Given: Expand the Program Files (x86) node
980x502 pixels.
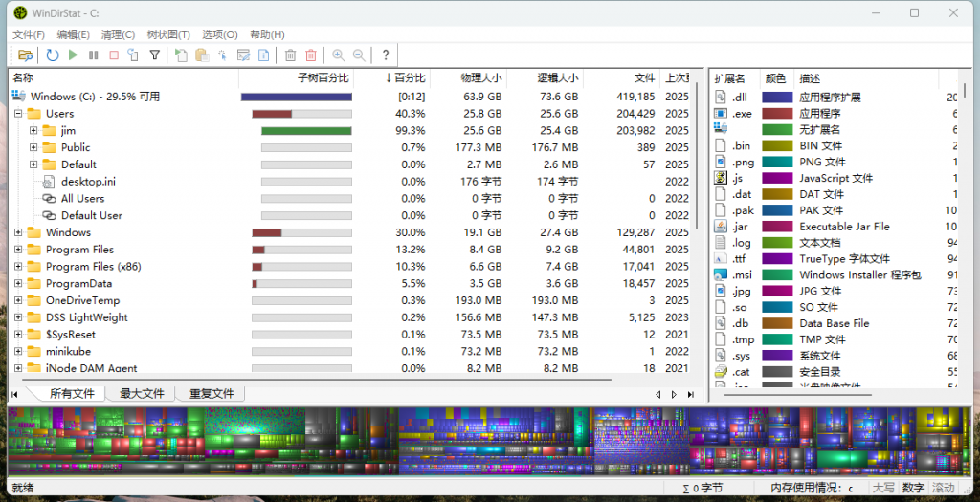Looking at the screenshot, I should tap(18, 266).
